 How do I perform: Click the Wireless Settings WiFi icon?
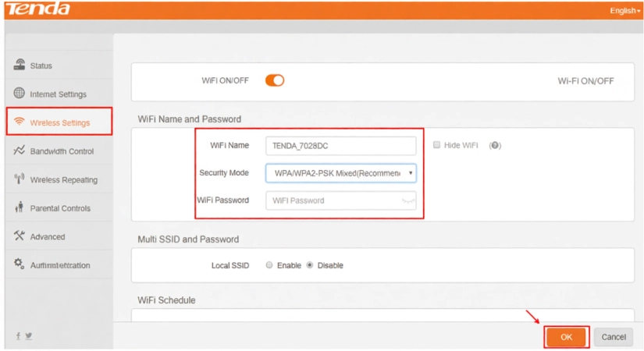point(20,122)
